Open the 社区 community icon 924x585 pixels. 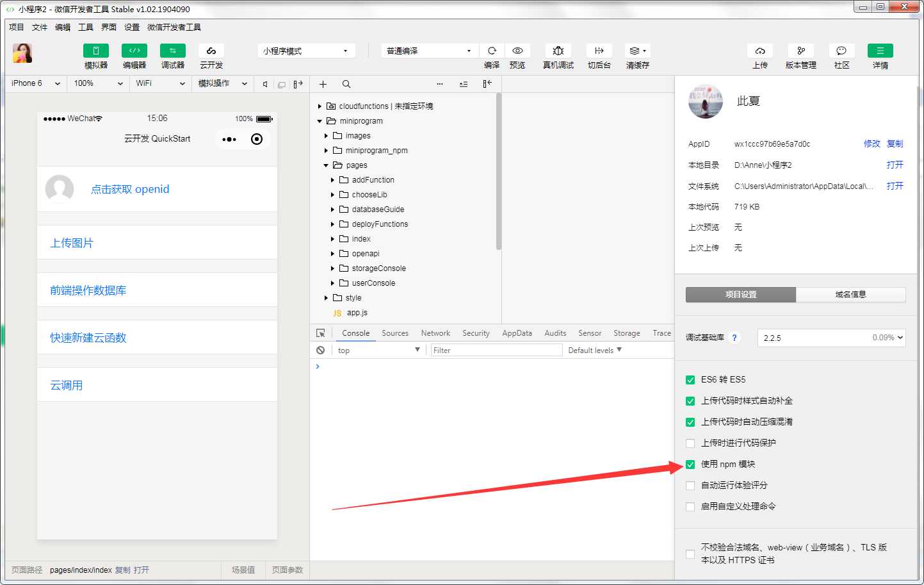tap(842, 51)
